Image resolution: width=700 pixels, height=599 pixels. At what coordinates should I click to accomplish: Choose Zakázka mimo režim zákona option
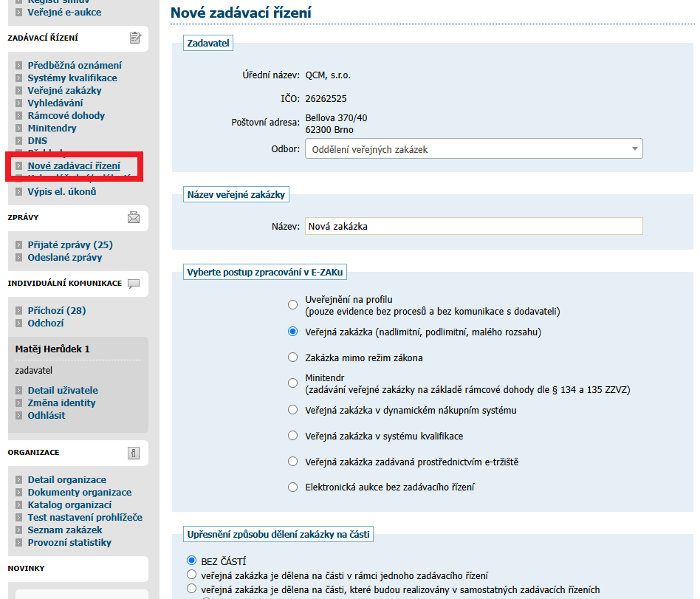point(293,357)
